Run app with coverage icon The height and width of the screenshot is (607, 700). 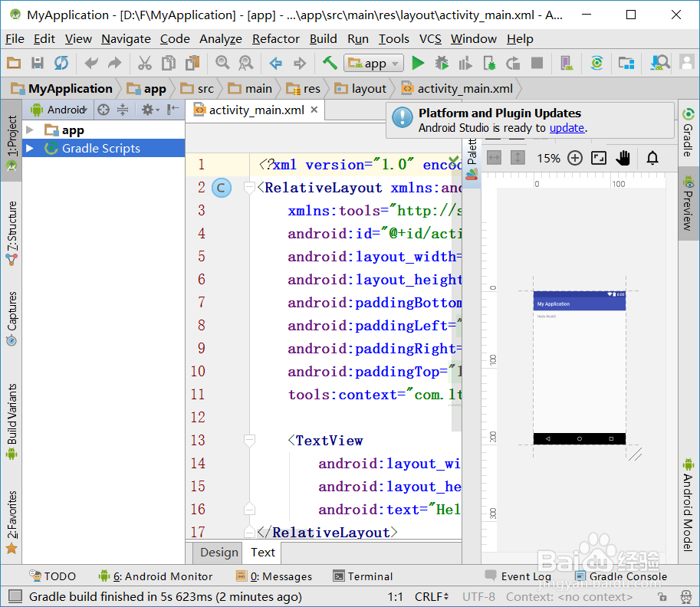[x=465, y=63]
